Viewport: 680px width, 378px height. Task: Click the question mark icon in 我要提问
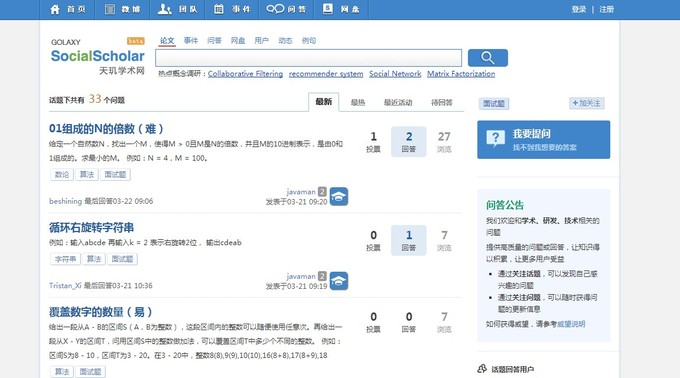click(495, 139)
